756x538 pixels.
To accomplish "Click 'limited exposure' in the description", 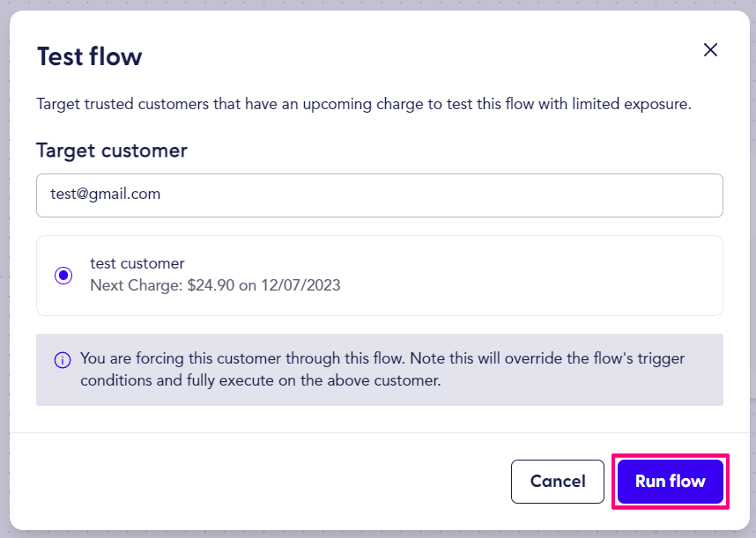I will click(632, 104).
